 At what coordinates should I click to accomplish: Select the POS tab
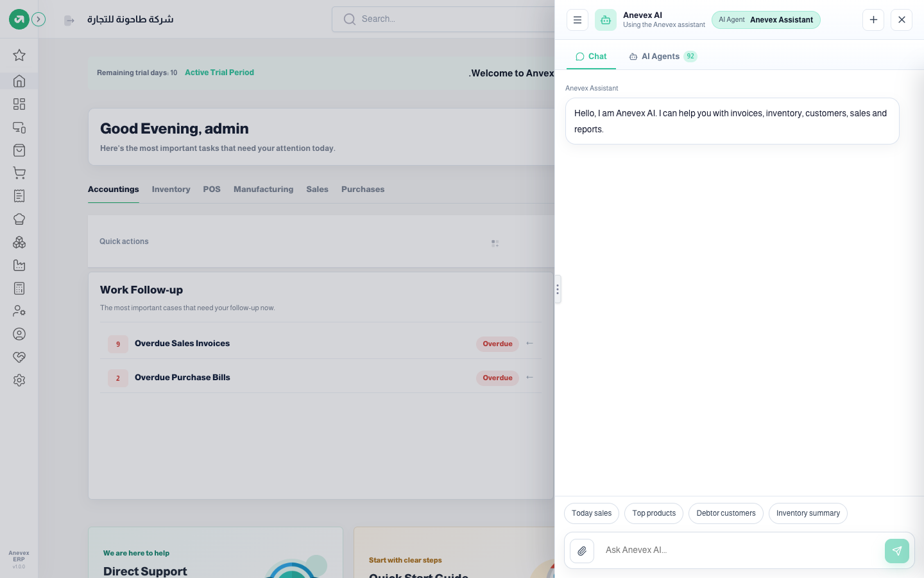coord(212,189)
